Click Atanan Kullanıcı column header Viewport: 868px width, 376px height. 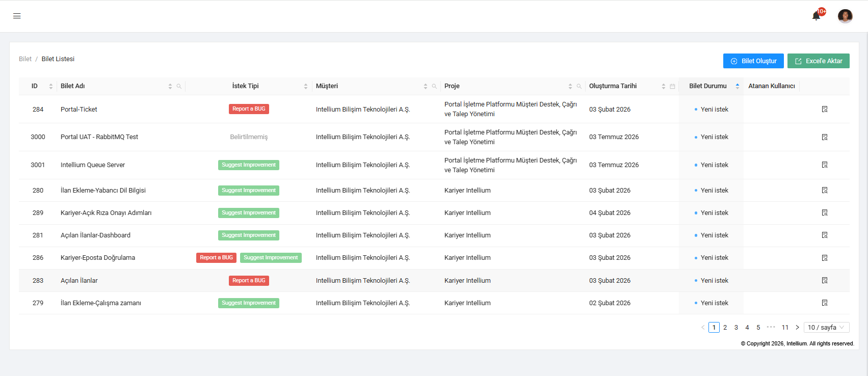click(x=771, y=86)
